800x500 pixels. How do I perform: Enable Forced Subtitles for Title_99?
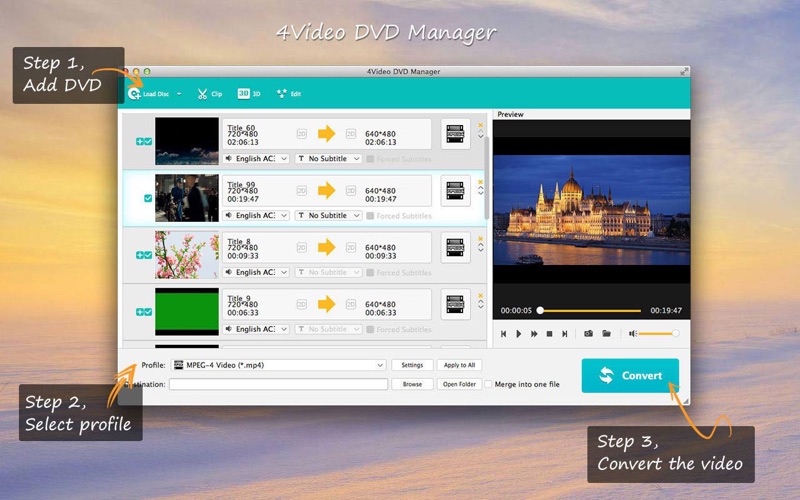pos(370,216)
